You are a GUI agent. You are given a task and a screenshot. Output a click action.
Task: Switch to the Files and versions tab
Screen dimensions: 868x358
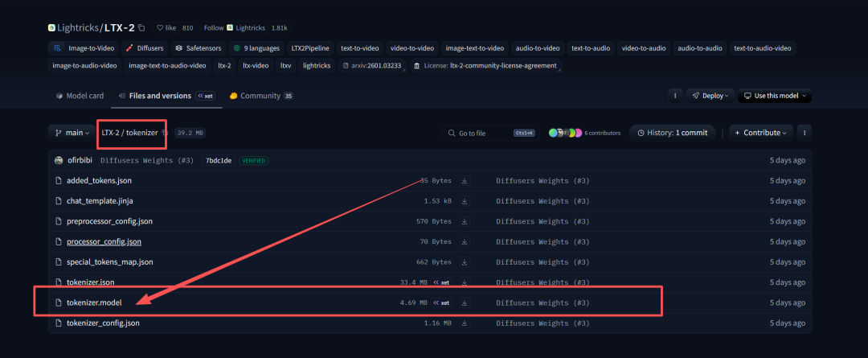166,96
